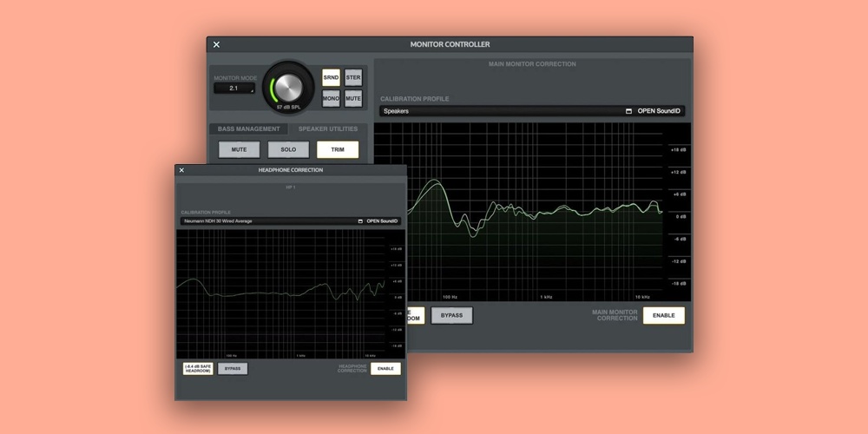Viewport: 868px width, 434px height.
Task: Click the folder icon beside Neumann NDH 30 profile
Action: click(x=360, y=221)
